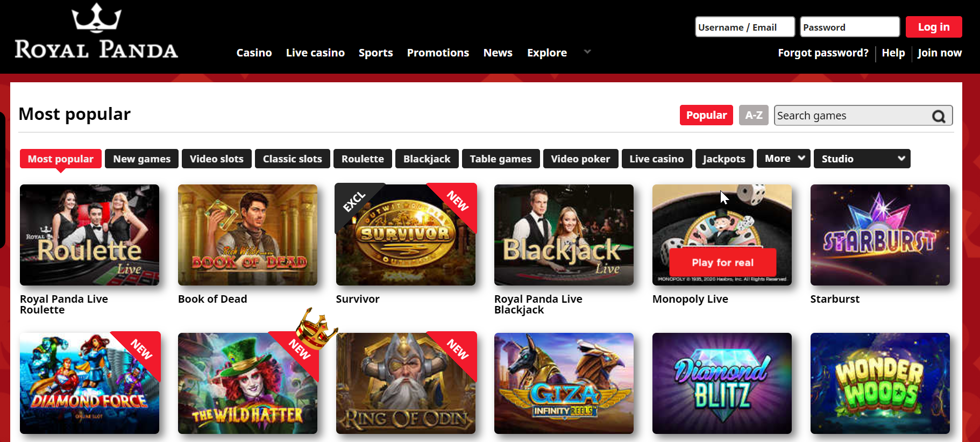Click the Royal Panda crown logo
980x442 pixels.
coord(96,18)
